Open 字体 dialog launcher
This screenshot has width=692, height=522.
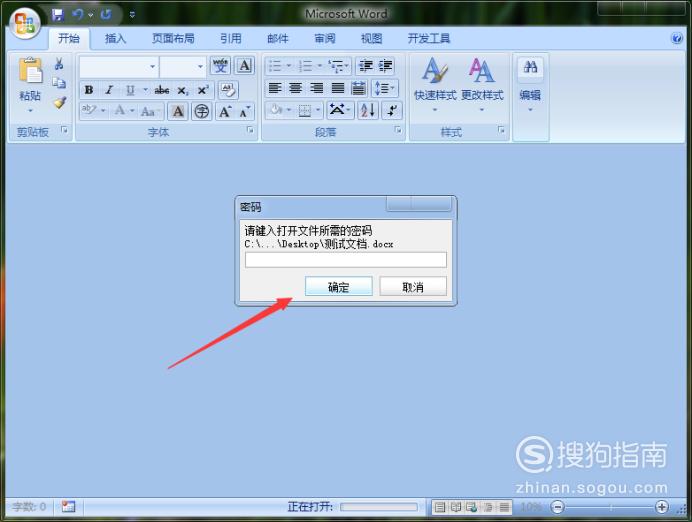tap(250, 130)
